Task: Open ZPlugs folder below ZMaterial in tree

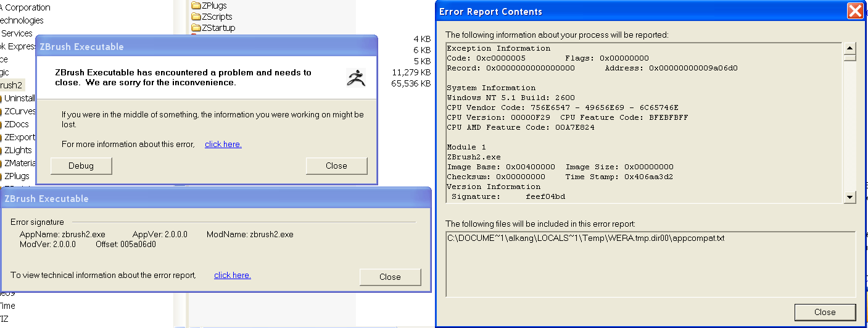Action: tap(17, 176)
